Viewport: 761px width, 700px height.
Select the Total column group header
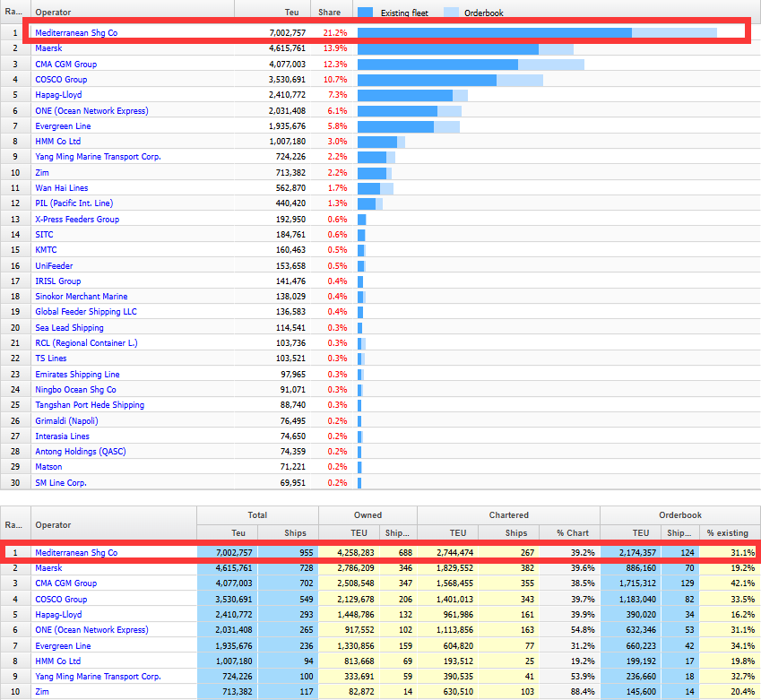(257, 515)
